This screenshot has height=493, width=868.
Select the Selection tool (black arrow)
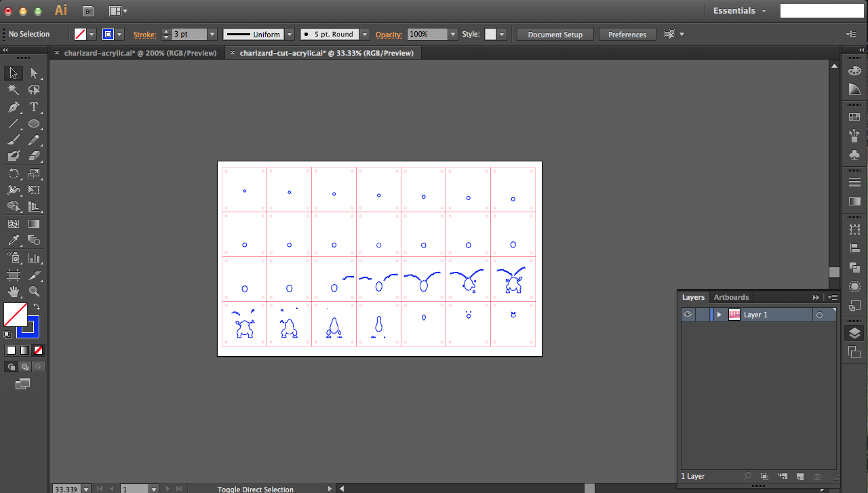click(14, 73)
